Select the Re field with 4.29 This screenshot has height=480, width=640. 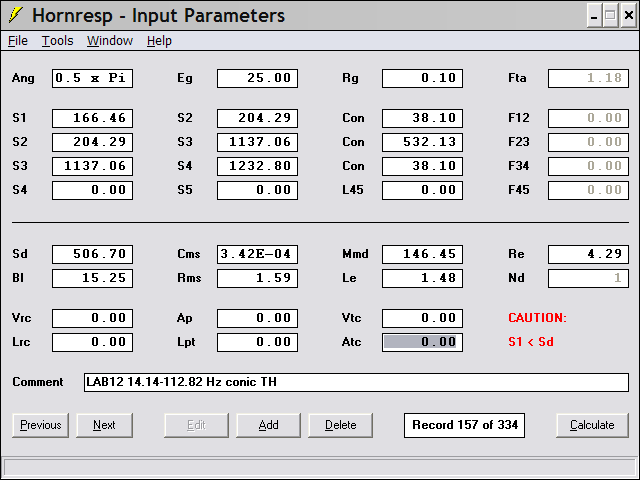(588, 254)
